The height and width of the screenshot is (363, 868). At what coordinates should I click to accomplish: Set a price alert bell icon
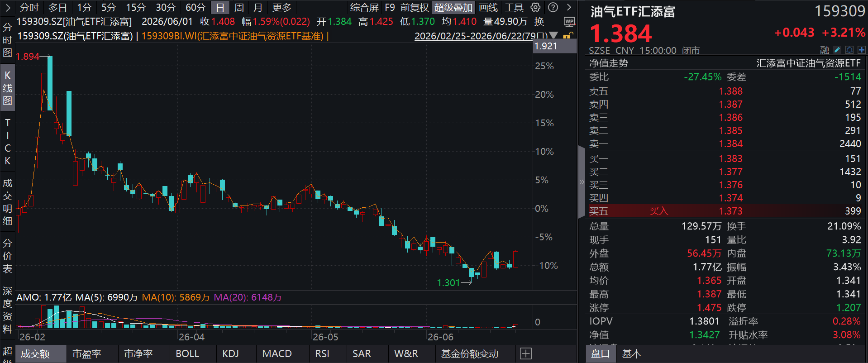click(x=849, y=50)
